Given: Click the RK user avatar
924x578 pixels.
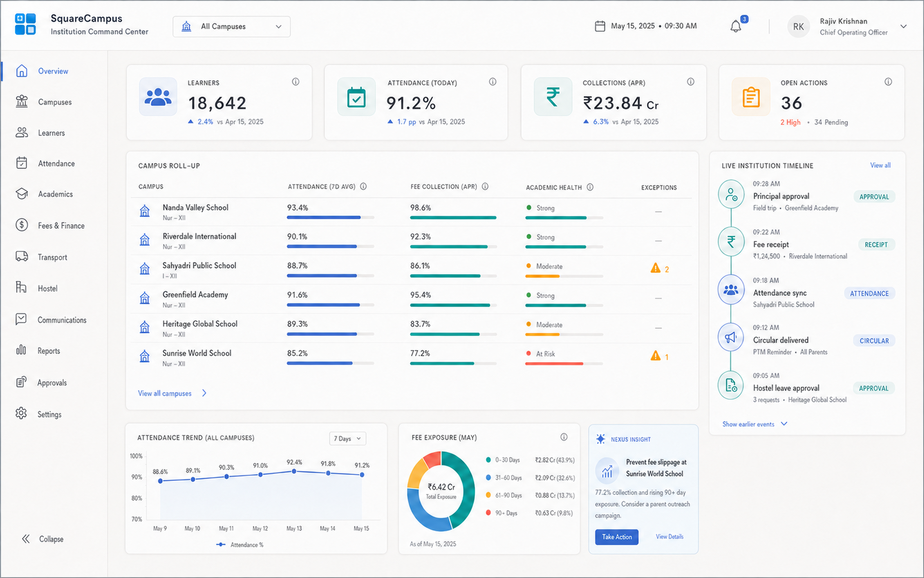Looking at the screenshot, I should coord(798,26).
